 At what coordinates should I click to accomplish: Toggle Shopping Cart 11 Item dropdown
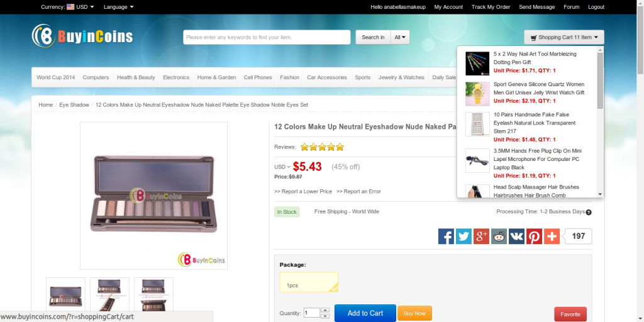(564, 37)
